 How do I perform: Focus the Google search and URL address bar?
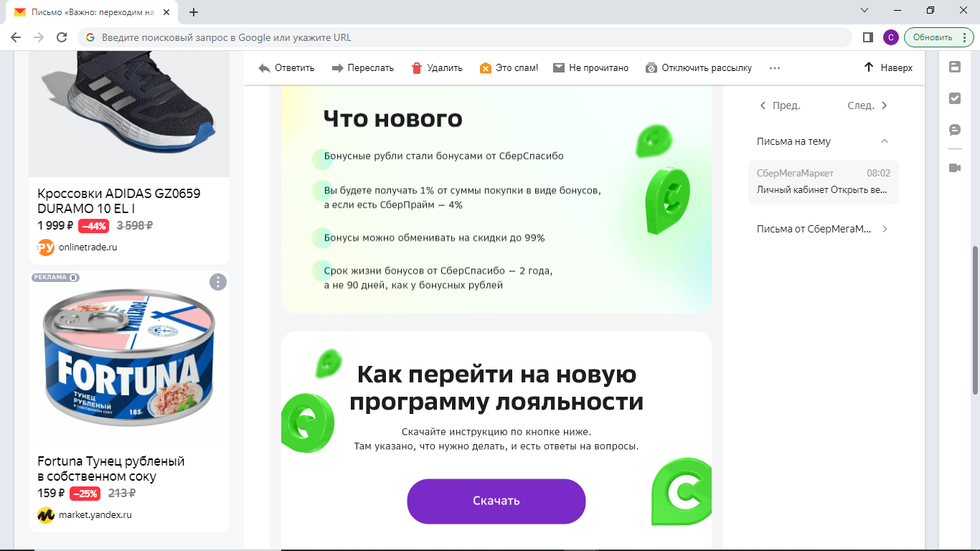click(x=465, y=37)
